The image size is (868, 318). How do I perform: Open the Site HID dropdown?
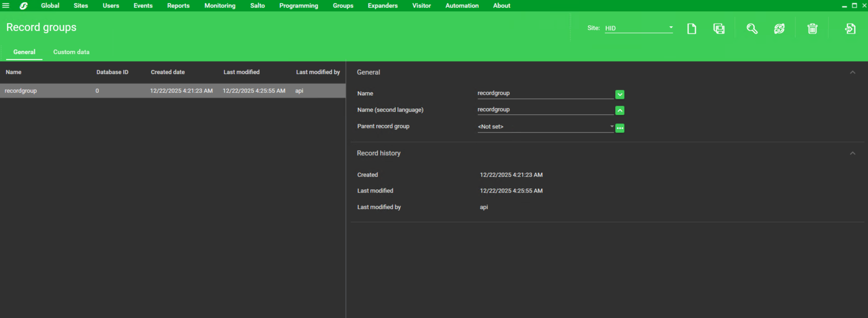pyautogui.click(x=639, y=28)
